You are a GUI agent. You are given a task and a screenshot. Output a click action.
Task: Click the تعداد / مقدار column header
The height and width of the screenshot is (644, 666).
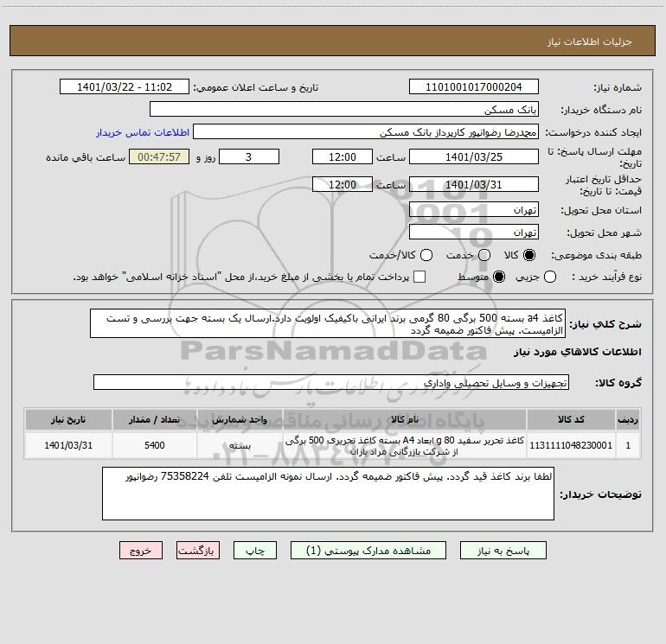pos(154,419)
